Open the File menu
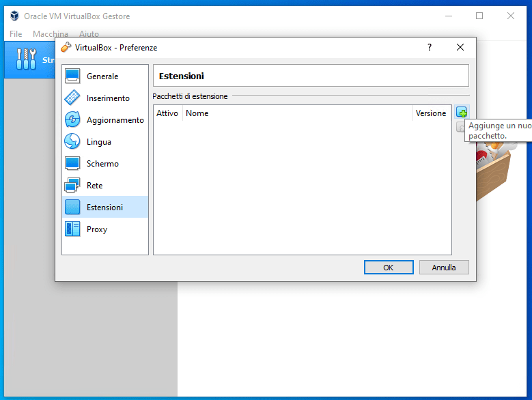 16,34
